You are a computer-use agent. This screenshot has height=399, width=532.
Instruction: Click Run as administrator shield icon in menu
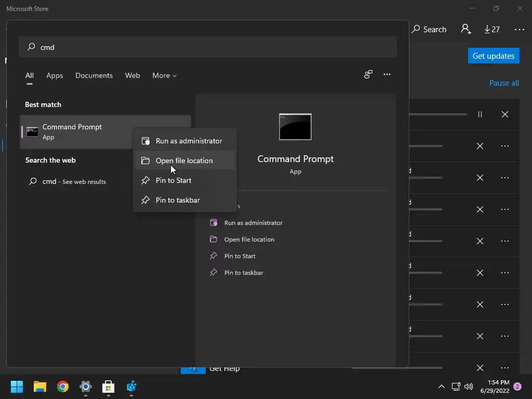pos(145,141)
